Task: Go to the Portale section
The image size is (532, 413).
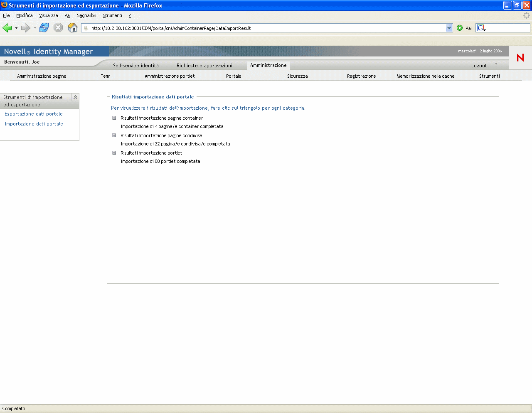Action: click(234, 76)
